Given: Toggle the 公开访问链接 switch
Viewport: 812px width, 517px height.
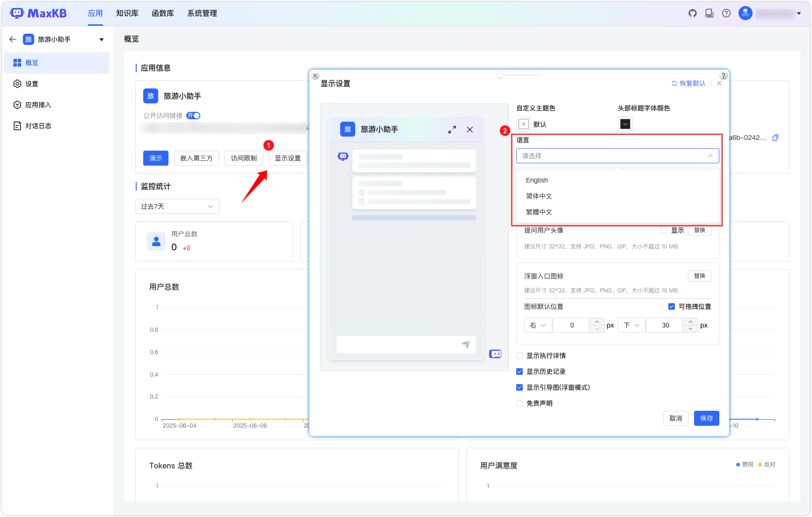Looking at the screenshot, I should coord(193,116).
